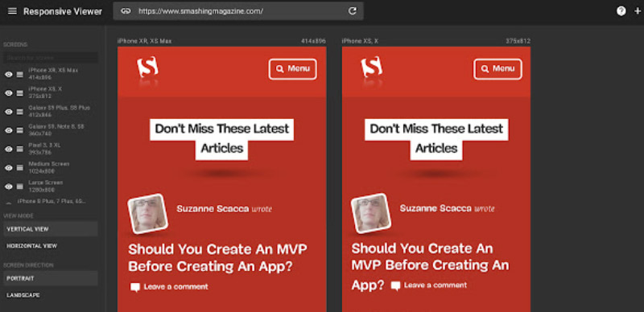Toggle visibility of Medium Screen
This screenshot has width=644, height=312.
click(9, 168)
